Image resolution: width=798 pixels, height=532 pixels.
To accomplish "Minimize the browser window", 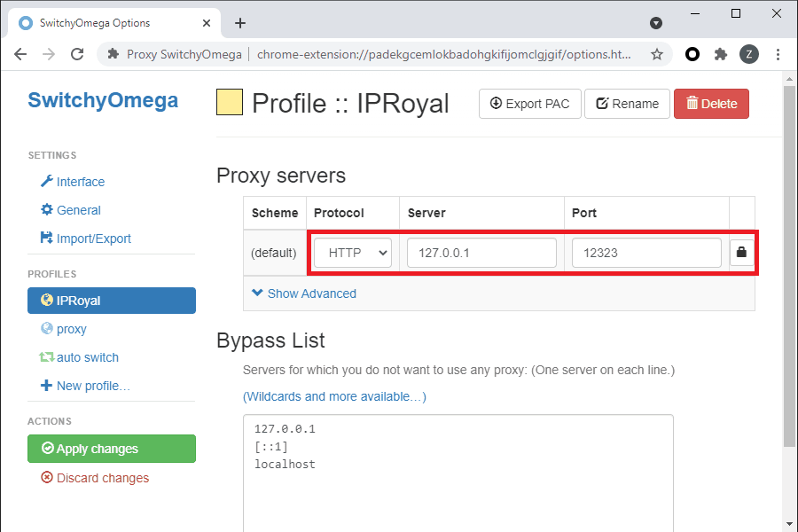I will pos(695,14).
